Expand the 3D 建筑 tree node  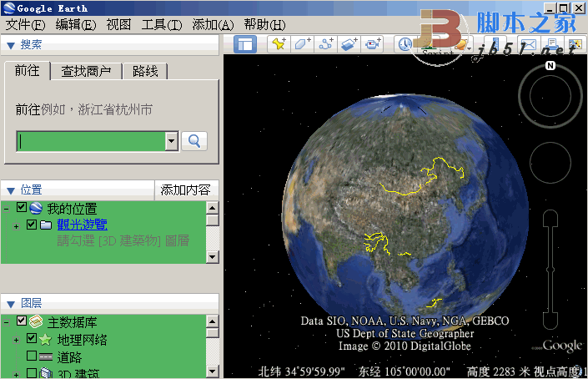coord(16,374)
